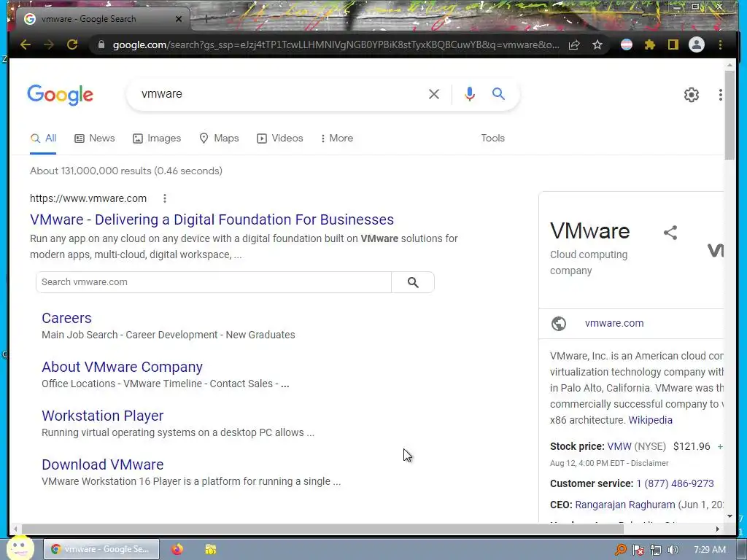
Task: Click the address bar URL
Action: click(x=336, y=44)
